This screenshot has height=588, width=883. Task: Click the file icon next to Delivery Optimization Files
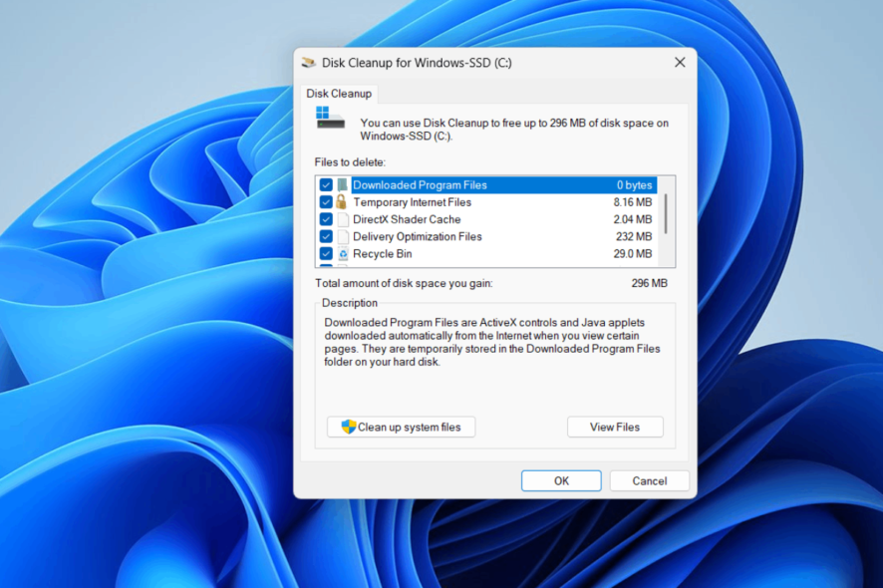(343, 236)
